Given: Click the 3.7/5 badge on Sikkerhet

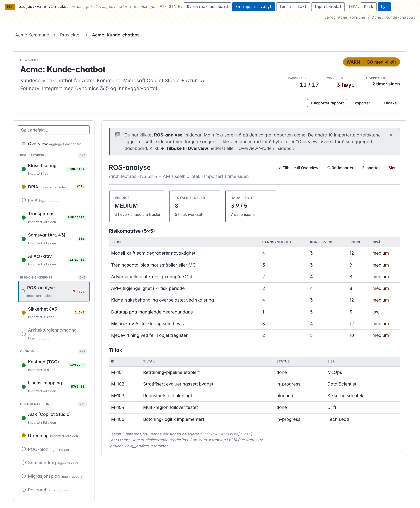Looking at the screenshot, I should [79, 312].
